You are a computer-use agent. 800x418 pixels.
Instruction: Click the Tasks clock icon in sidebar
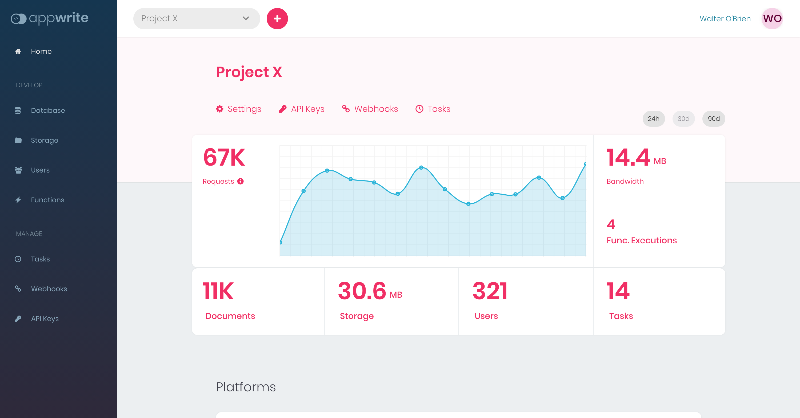[18, 259]
